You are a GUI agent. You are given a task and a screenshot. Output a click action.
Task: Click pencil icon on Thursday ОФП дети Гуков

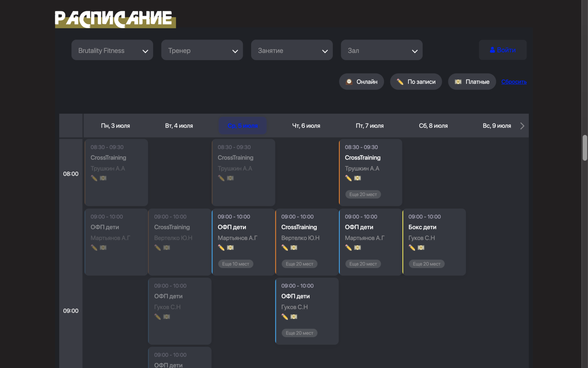coord(285,316)
